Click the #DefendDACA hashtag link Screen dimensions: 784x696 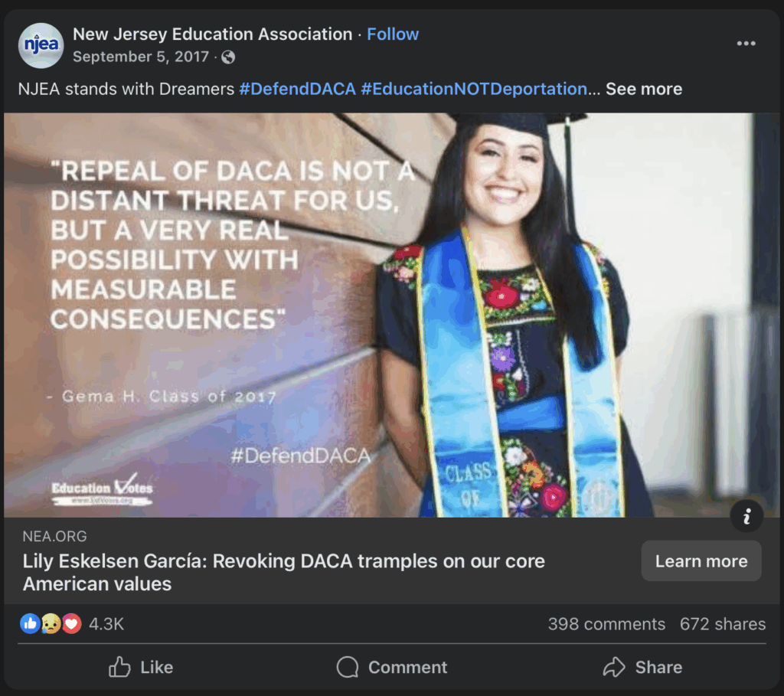[x=297, y=89]
